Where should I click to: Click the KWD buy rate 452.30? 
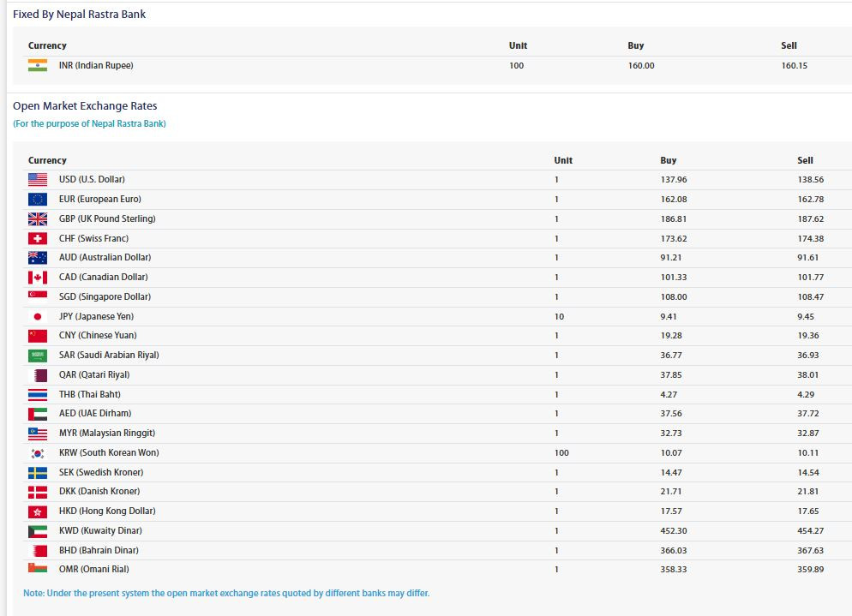coord(674,530)
